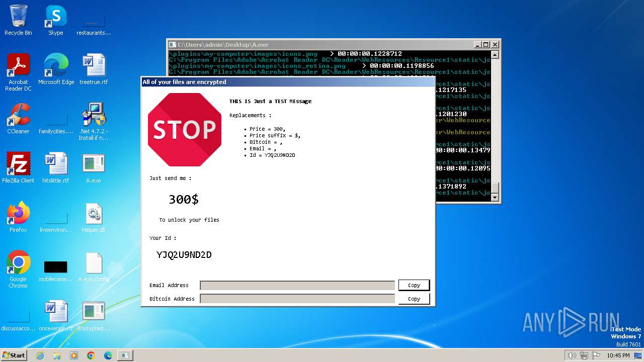
Task: Click Edge icon in the taskbar
Action: pyautogui.click(x=108, y=355)
